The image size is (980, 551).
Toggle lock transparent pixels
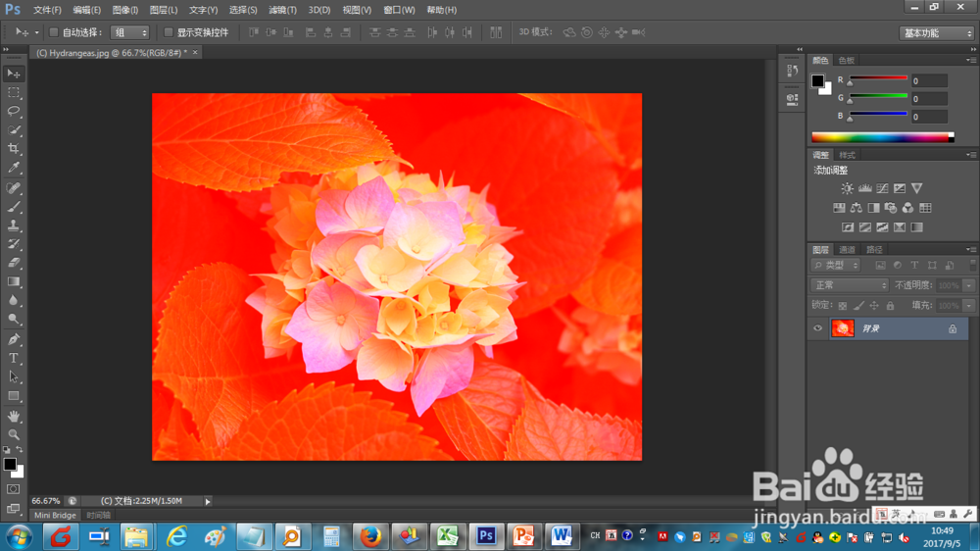tap(843, 306)
